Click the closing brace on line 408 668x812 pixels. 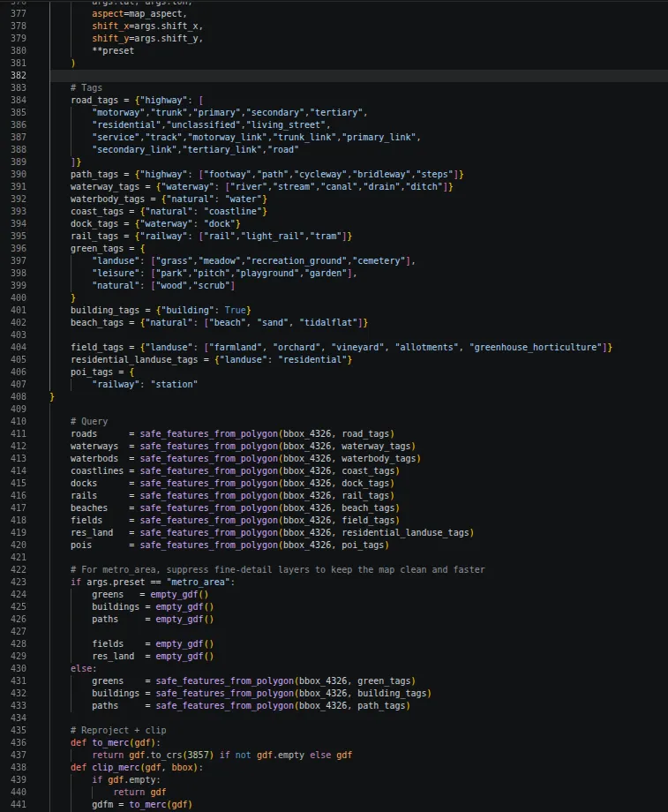pos(52,397)
